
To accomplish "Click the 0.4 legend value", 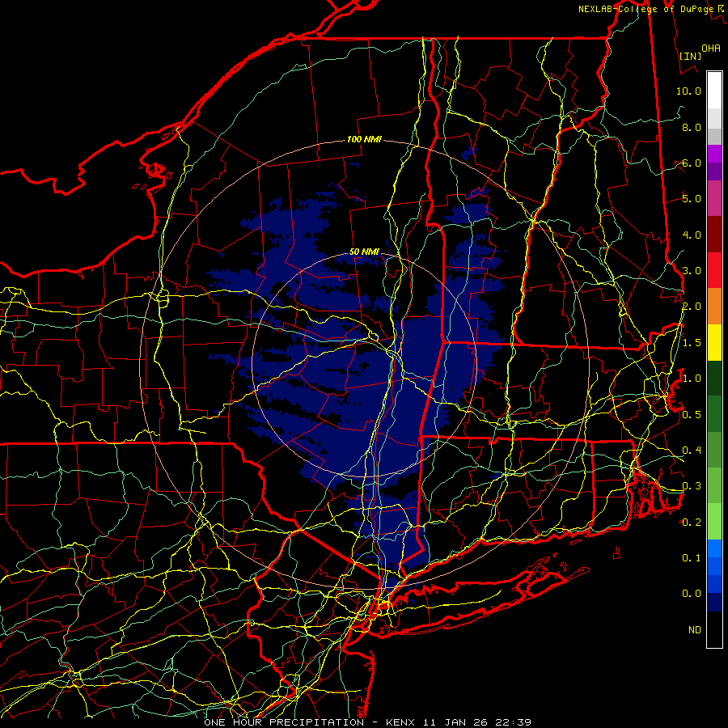I will pos(692,451).
